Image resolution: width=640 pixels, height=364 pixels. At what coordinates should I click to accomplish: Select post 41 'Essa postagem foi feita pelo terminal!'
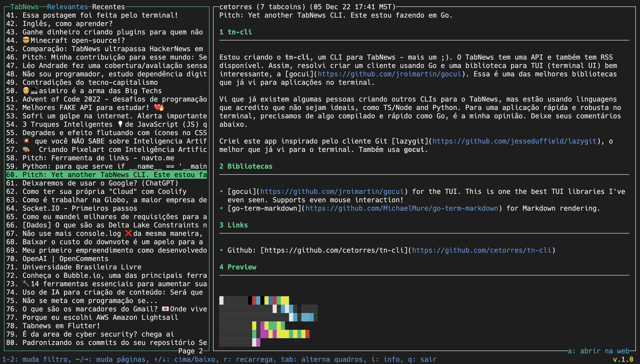click(106, 15)
